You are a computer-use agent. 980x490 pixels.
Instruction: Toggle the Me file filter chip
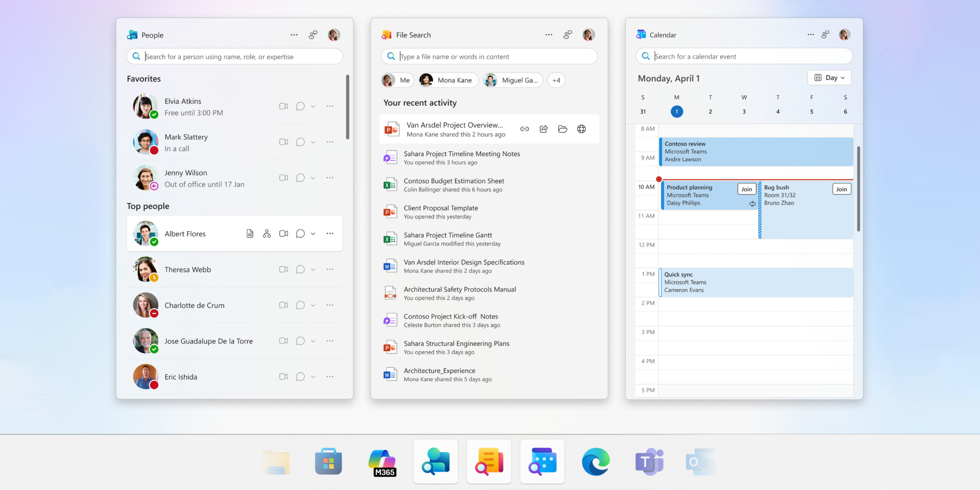pos(397,80)
